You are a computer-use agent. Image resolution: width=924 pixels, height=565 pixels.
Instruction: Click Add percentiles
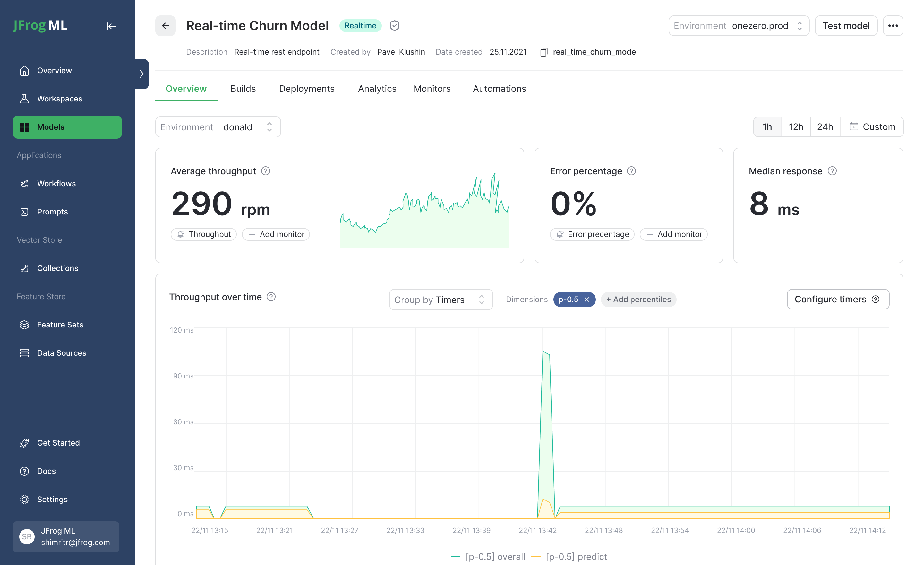[x=638, y=300]
